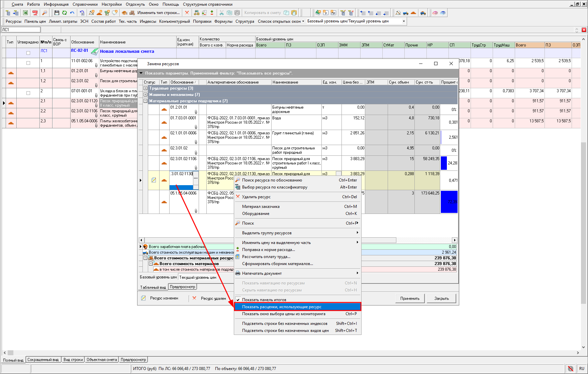Click the red X delete toolbar icon
The height and width of the screenshot is (374, 588).
[x=187, y=13]
